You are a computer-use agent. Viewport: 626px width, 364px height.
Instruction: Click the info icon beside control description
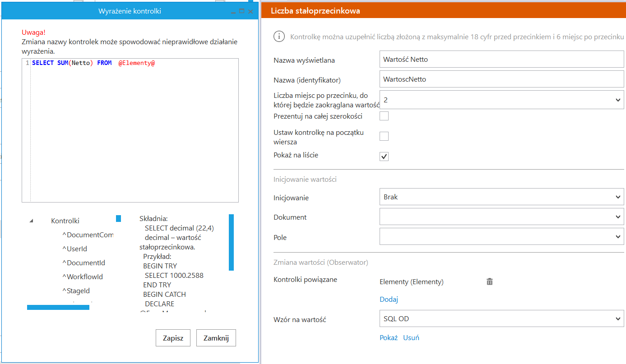tap(279, 37)
